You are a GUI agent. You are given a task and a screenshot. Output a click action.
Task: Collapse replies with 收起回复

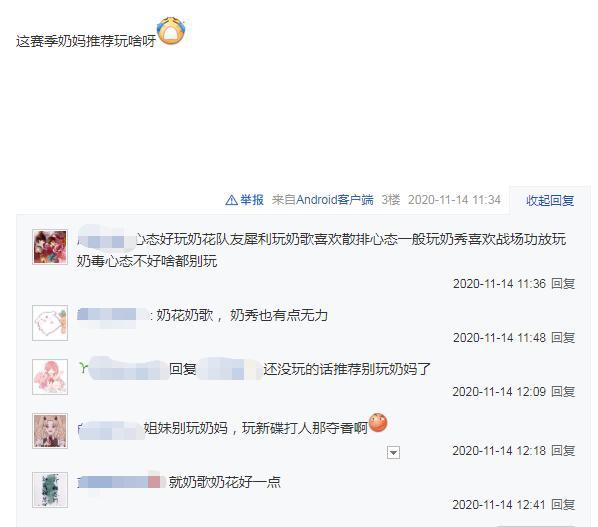pyautogui.click(x=550, y=200)
